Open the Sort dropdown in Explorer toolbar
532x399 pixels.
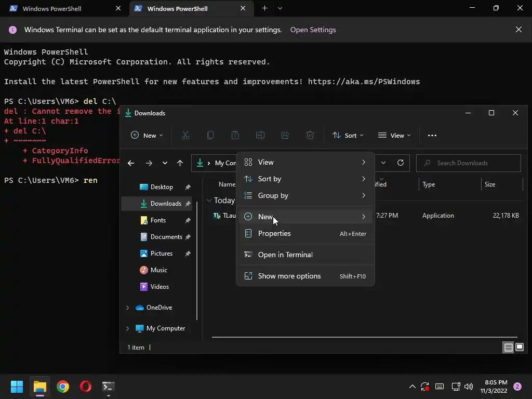coord(348,136)
